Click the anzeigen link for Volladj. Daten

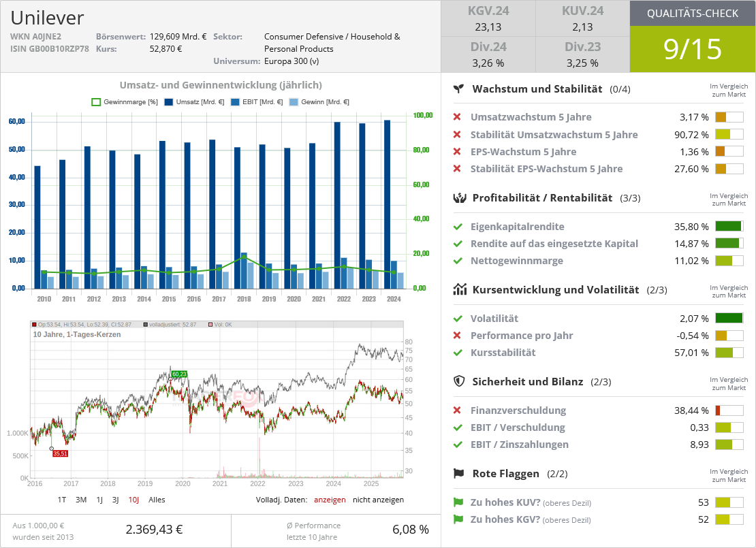point(330,500)
